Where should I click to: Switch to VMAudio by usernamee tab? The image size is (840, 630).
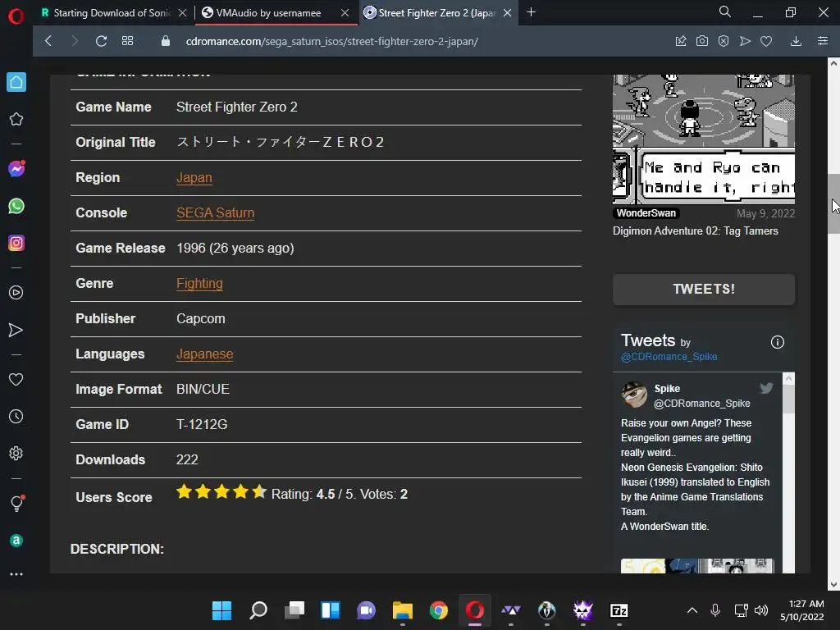tap(268, 12)
